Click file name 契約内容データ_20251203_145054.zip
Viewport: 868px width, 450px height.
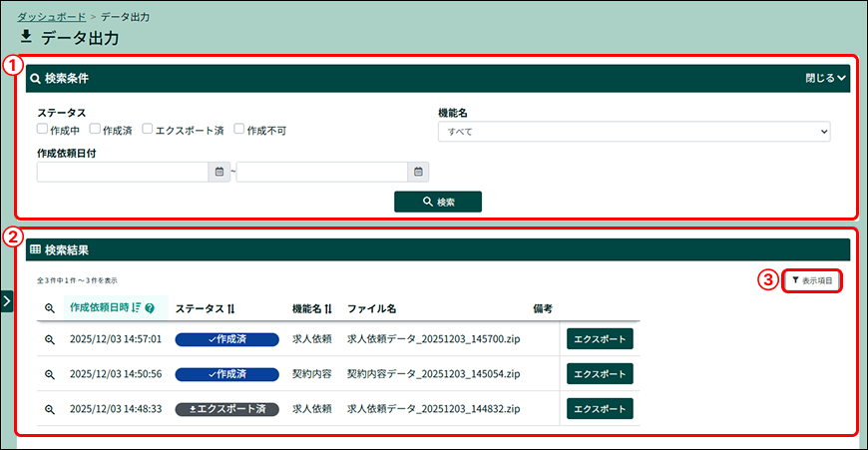[433, 374]
